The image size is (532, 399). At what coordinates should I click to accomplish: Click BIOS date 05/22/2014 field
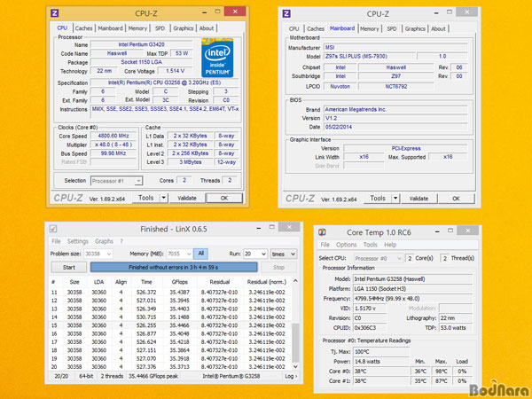pos(395,127)
